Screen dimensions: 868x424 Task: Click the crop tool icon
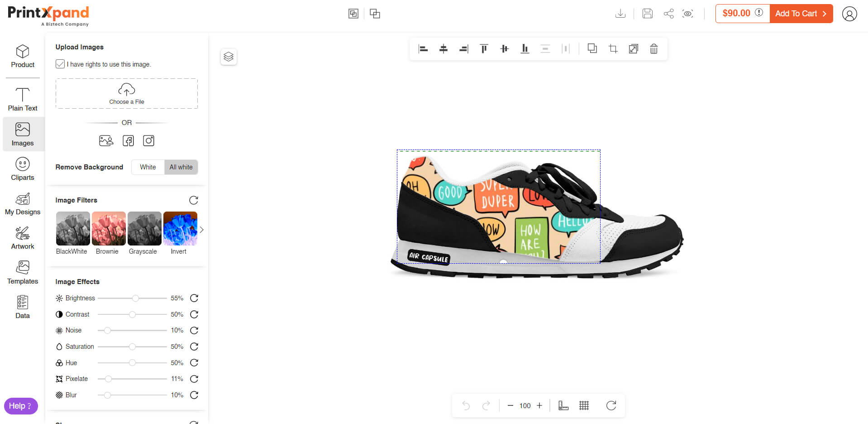tap(613, 49)
